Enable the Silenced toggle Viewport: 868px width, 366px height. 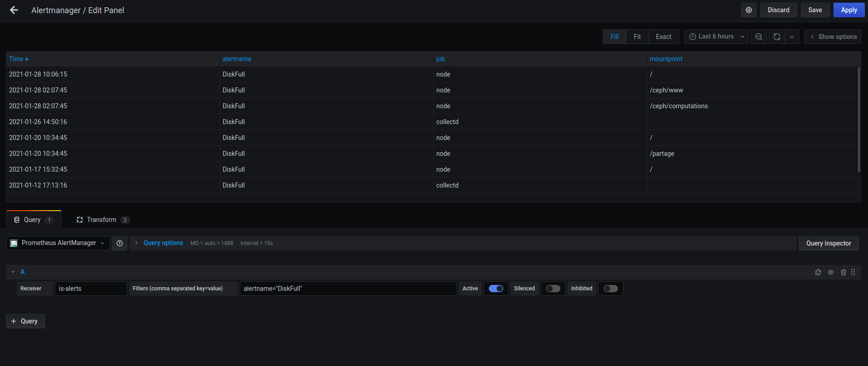point(553,289)
